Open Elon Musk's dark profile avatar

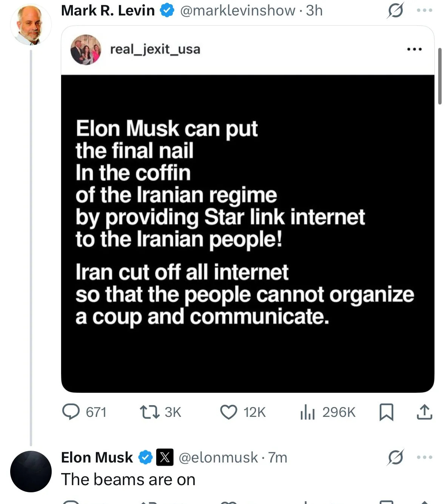coord(31,471)
